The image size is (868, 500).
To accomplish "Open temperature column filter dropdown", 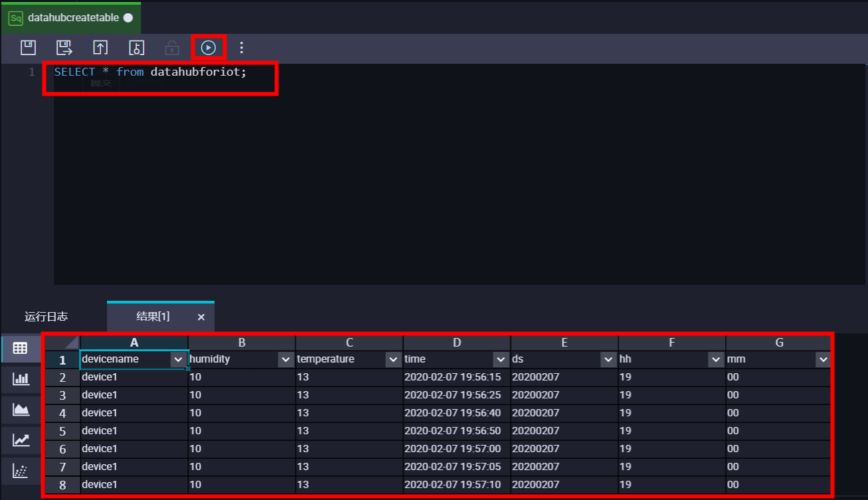I will (x=393, y=359).
